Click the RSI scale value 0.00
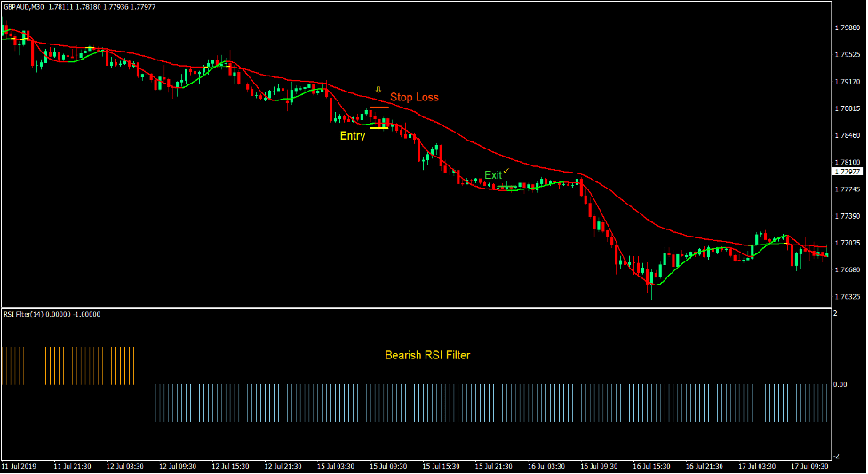This screenshot has width=868, height=474. pyautogui.click(x=840, y=384)
